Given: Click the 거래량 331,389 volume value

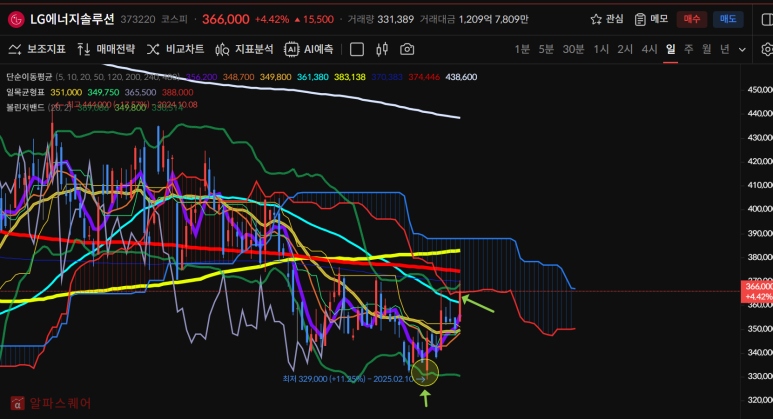Looking at the screenshot, I should [395, 19].
